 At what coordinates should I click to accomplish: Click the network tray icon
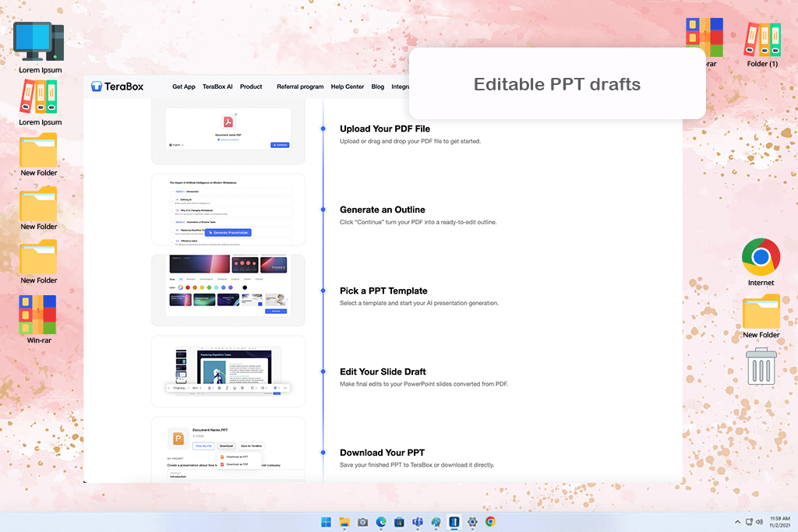pos(749,522)
